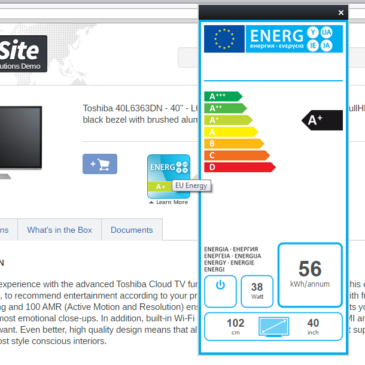Click the orange B efficiency bar
365x365 pixels.
234,144
